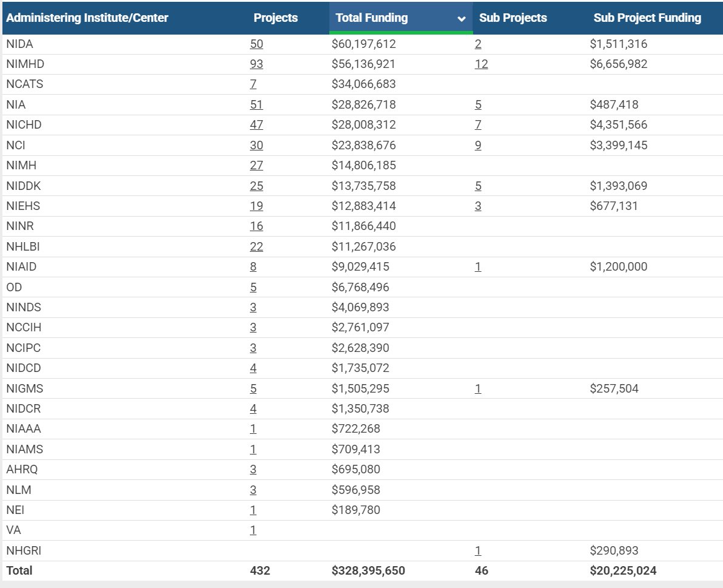Open VA's 1 project link
The image size is (723, 588).
(x=253, y=530)
